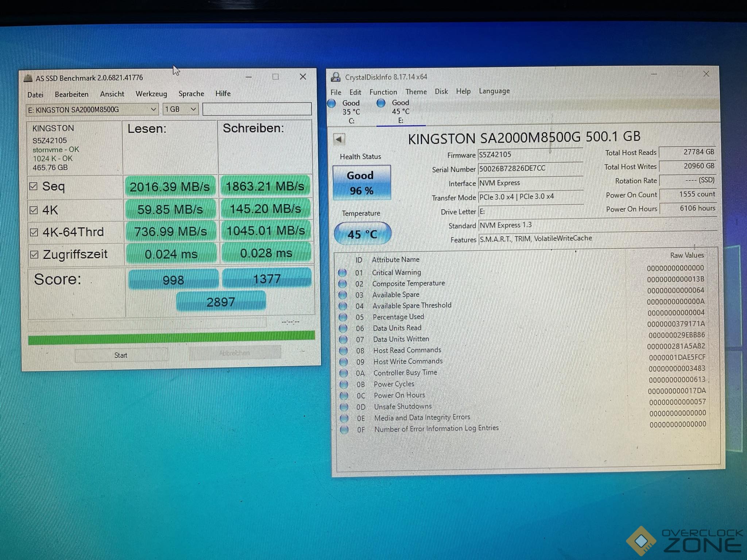This screenshot has width=747, height=560.
Task: Click the C: drive status orb
Action: click(x=332, y=103)
